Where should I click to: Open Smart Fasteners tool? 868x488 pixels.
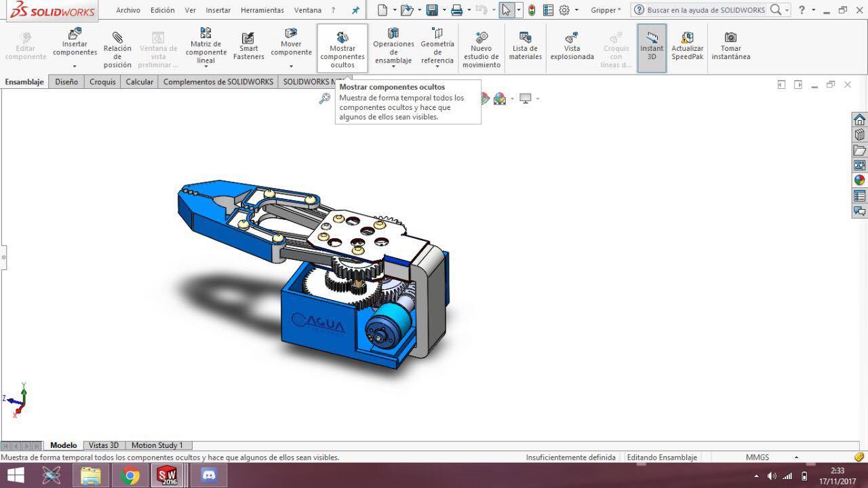(x=248, y=46)
